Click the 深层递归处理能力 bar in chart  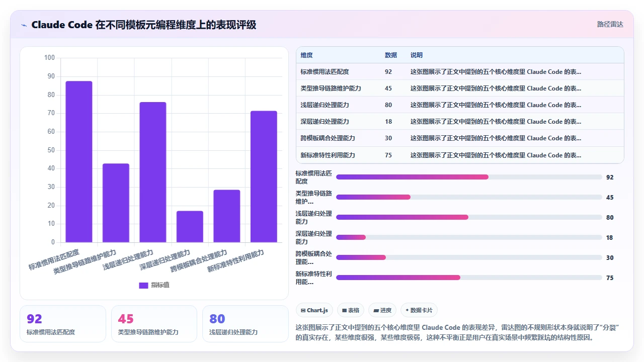(x=190, y=226)
